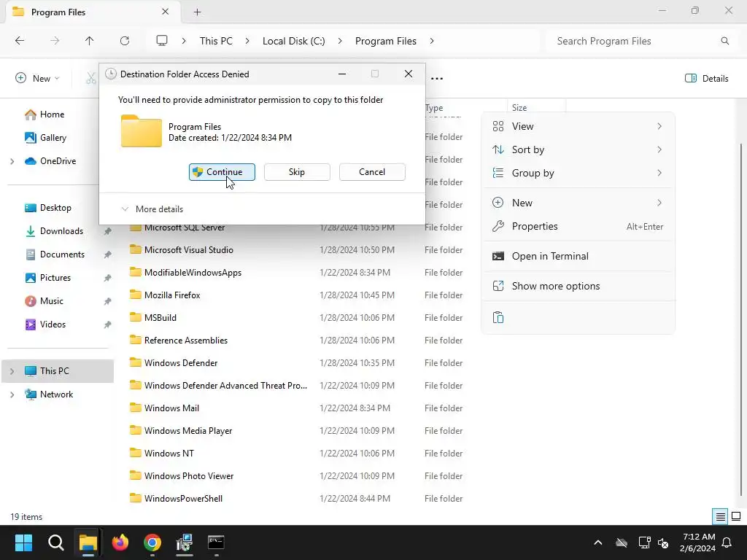This screenshot has height=560, width=747.
Task: Open the Videos quick access folder
Action: (53, 324)
